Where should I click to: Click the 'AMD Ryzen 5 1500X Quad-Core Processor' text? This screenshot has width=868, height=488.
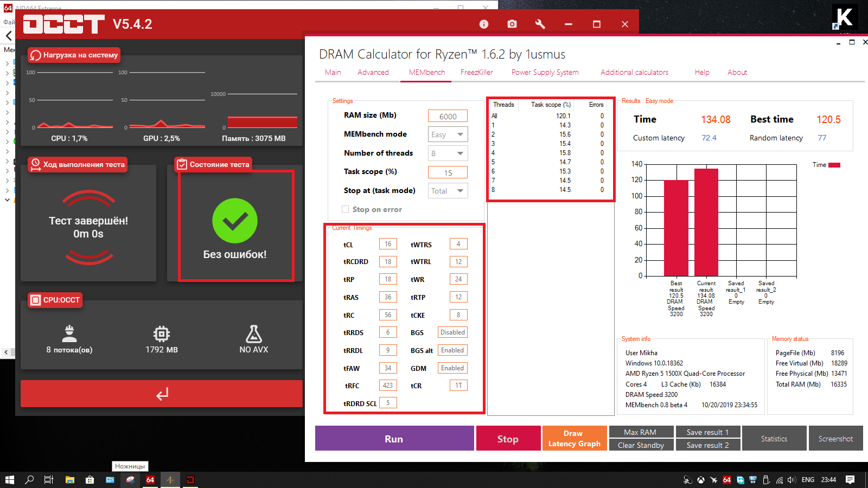tap(685, 374)
